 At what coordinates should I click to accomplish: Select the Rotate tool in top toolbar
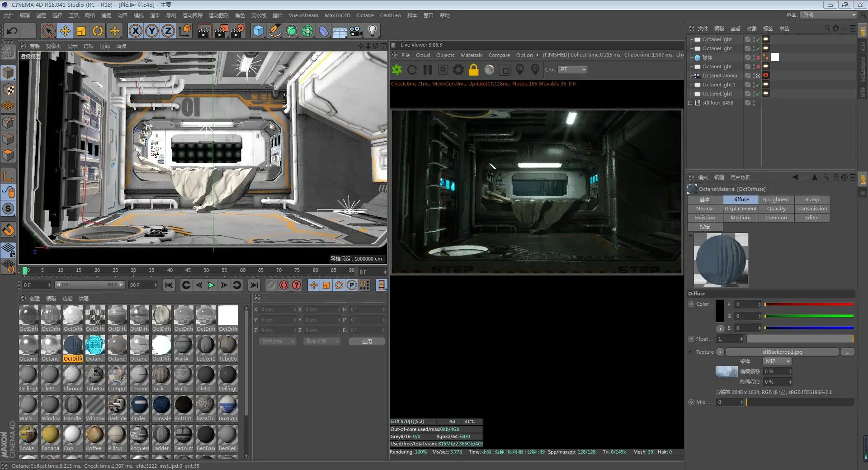pos(98,31)
